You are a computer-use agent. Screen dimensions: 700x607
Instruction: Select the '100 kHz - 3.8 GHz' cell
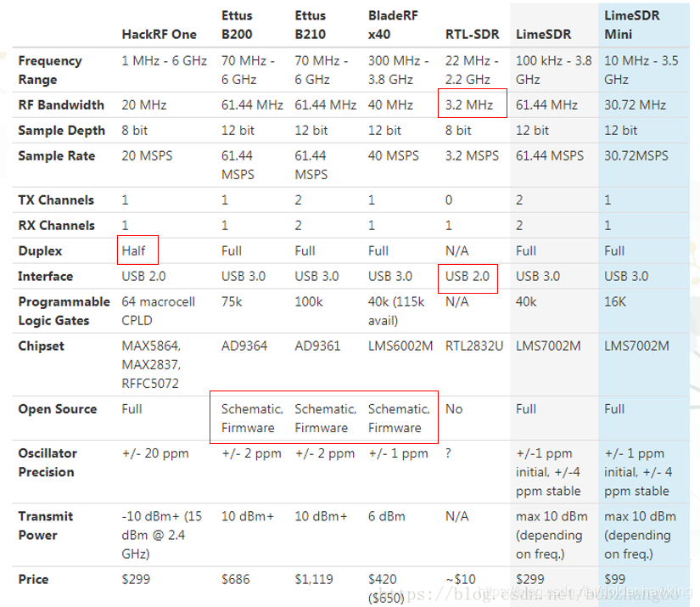(x=553, y=70)
